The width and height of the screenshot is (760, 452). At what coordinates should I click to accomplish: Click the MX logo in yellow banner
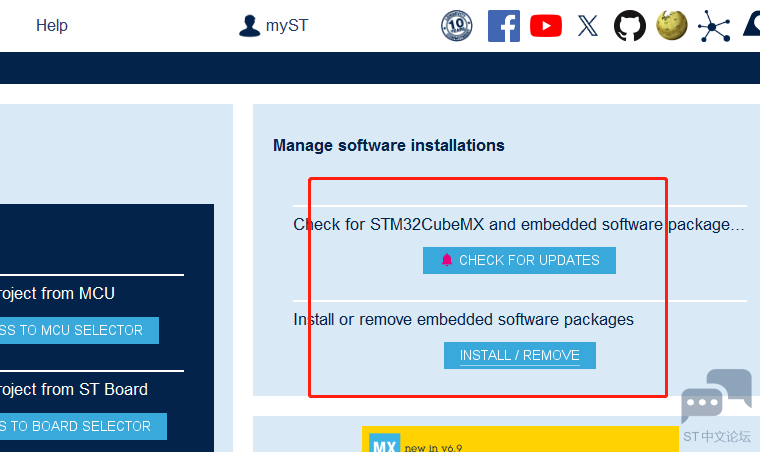(x=384, y=443)
